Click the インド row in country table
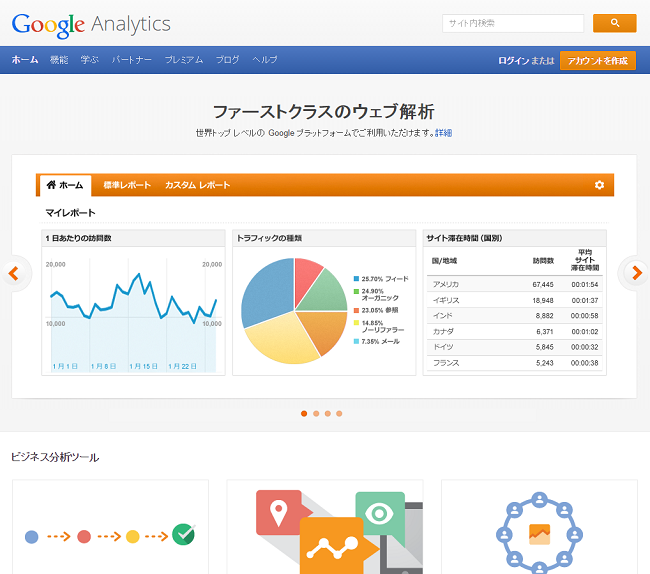Screen dimensions: 650x574 [x=514, y=316]
